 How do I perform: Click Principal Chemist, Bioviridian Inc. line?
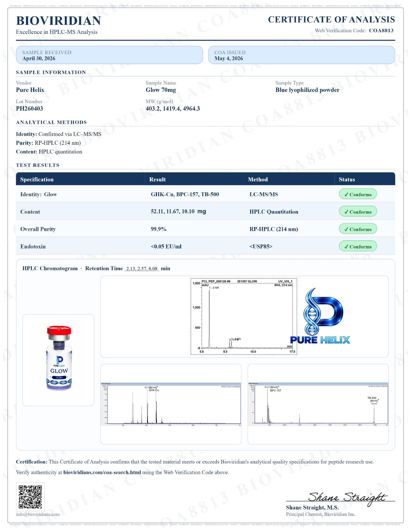pos(320,514)
